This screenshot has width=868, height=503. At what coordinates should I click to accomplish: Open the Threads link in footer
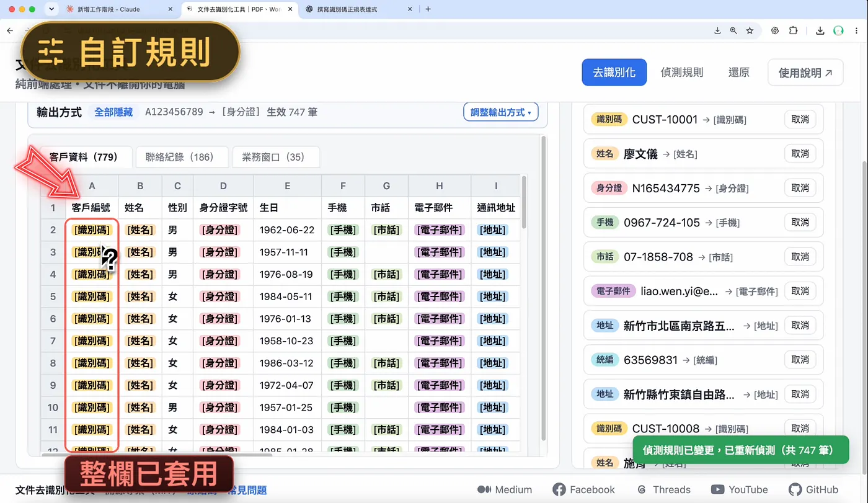663,489
